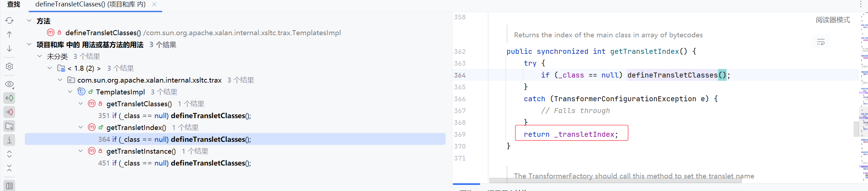Toggle the show write access filter
The height and width of the screenshot is (191, 868).
9,112
